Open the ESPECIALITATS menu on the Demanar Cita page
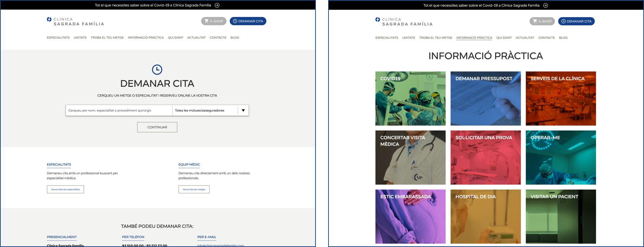644x247 pixels. 58,38
